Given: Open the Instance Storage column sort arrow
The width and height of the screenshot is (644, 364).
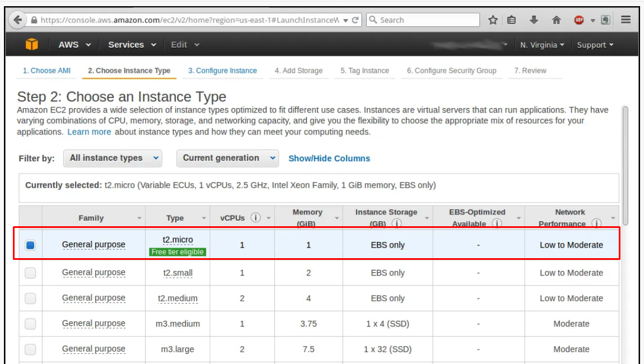Looking at the screenshot, I should pyautogui.click(x=427, y=218).
